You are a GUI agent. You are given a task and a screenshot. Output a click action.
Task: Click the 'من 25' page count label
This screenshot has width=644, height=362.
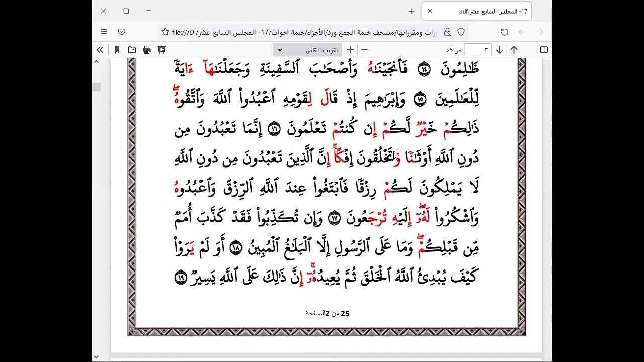454,50
